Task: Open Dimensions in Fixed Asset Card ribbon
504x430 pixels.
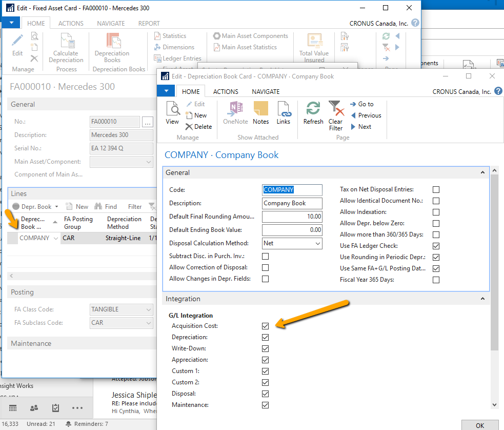Action: (x=174, y=47)
